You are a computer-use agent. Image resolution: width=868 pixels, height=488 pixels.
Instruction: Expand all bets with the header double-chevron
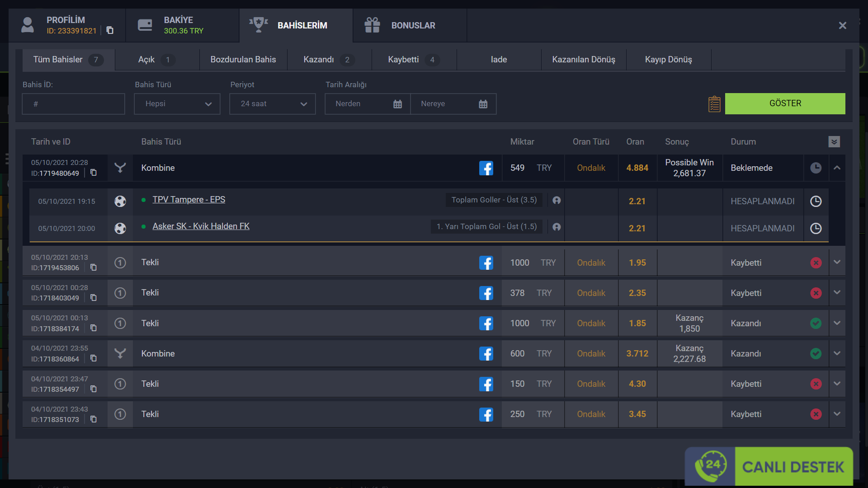pos(834,142)
